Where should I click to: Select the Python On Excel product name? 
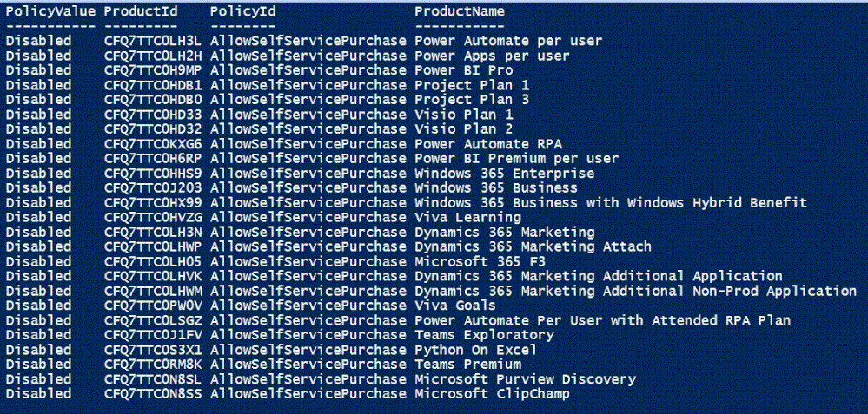pyautogui.click(x=475, y=350)
